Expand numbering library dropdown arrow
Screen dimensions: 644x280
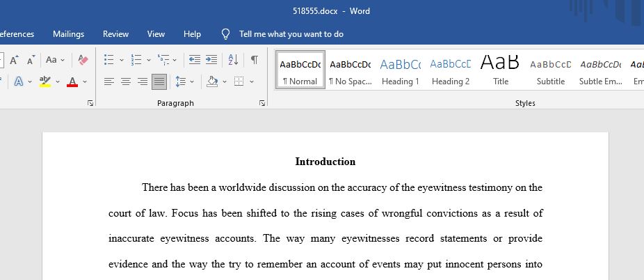pyautogui.click(x=149, y=61)
